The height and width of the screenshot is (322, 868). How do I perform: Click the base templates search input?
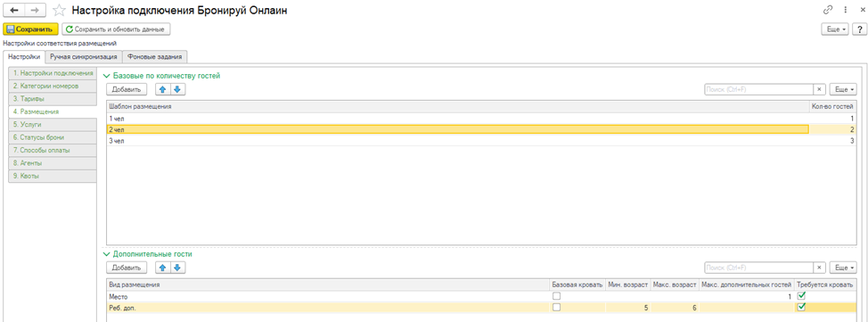click(x=758, y=89)
